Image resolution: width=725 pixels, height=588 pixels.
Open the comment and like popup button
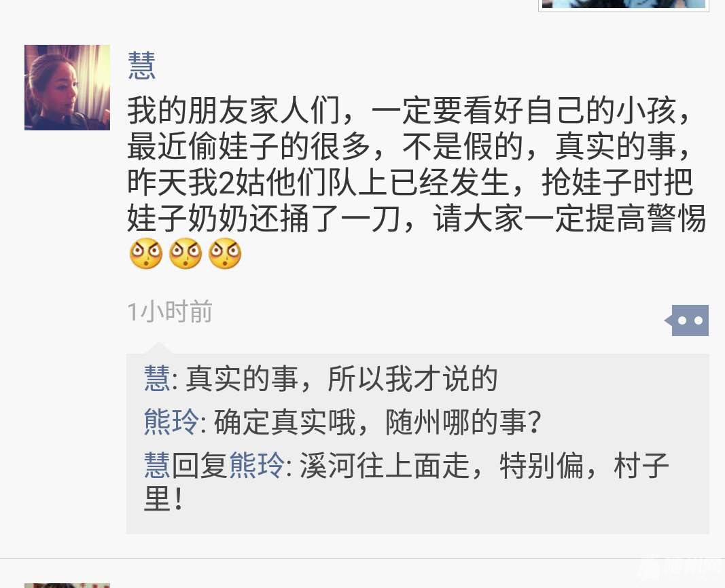click(x=687, y=320)
